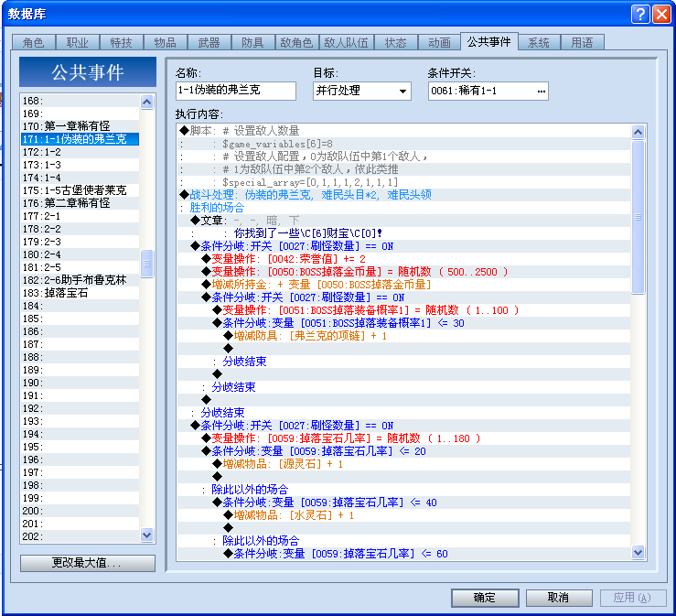Select empty event slot 190
The width and height of the screenshot is (676, 616).
click(x=80, y=383)
